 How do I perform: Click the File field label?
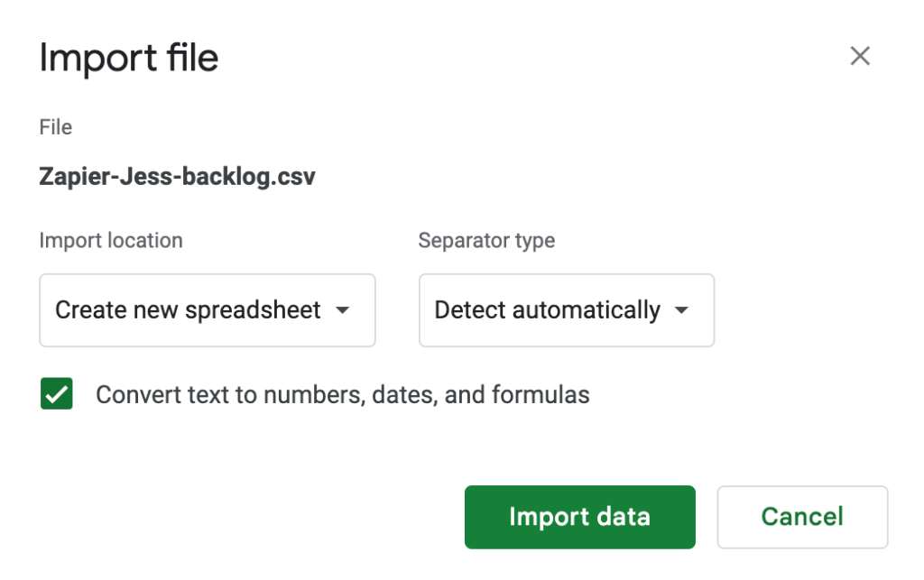(55, 127)
